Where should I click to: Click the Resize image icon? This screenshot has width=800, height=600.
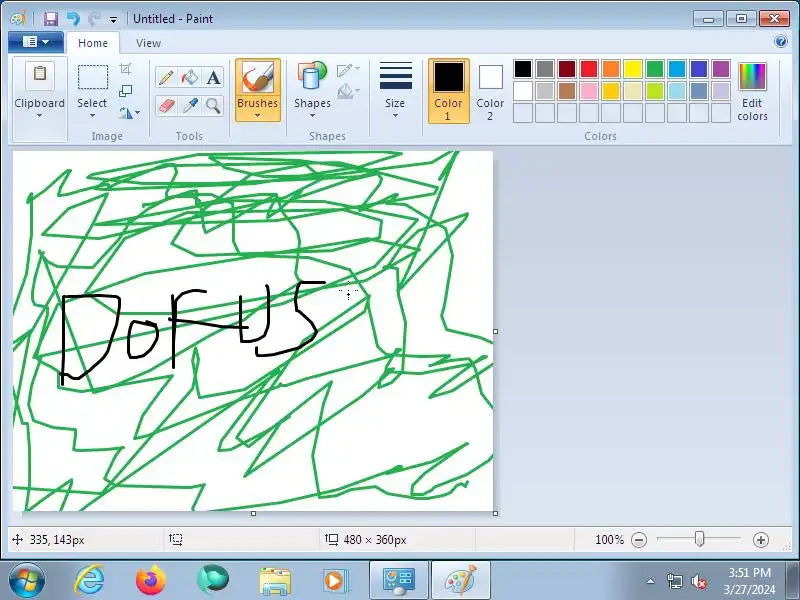[x=126, y=91]
